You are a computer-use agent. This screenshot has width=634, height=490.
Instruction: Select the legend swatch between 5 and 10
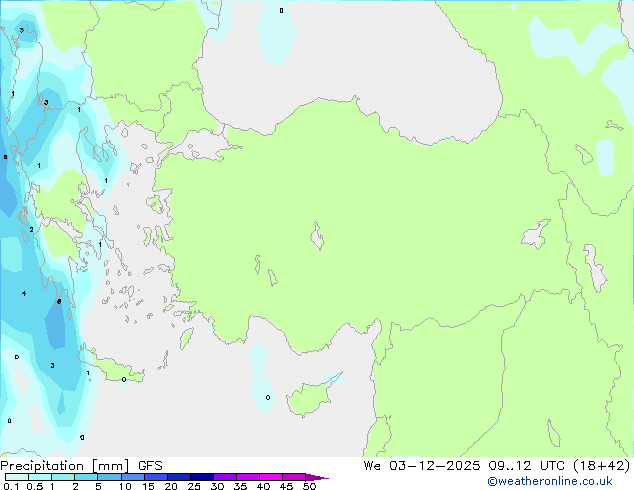(109, 477)
